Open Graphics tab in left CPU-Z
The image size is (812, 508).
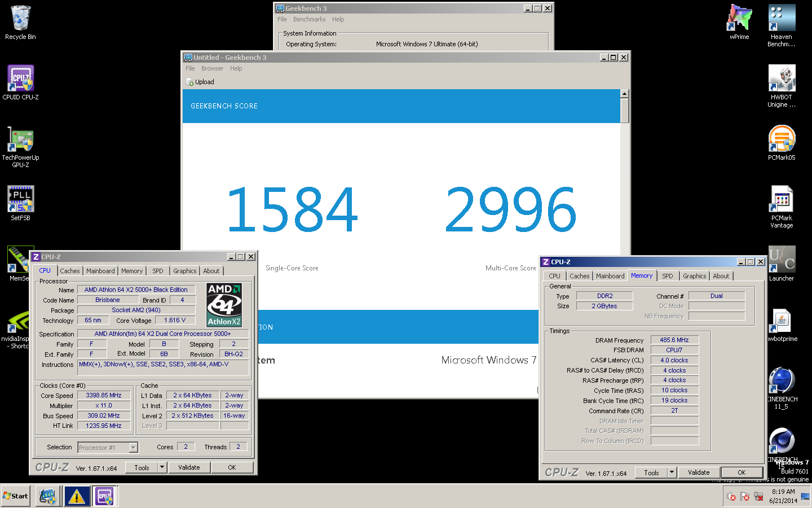click(185, 271)
